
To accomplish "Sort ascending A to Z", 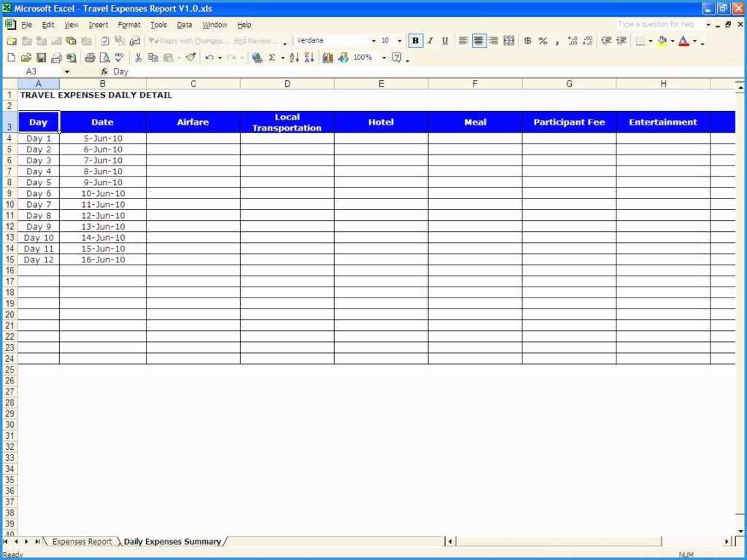I will 294,58.
